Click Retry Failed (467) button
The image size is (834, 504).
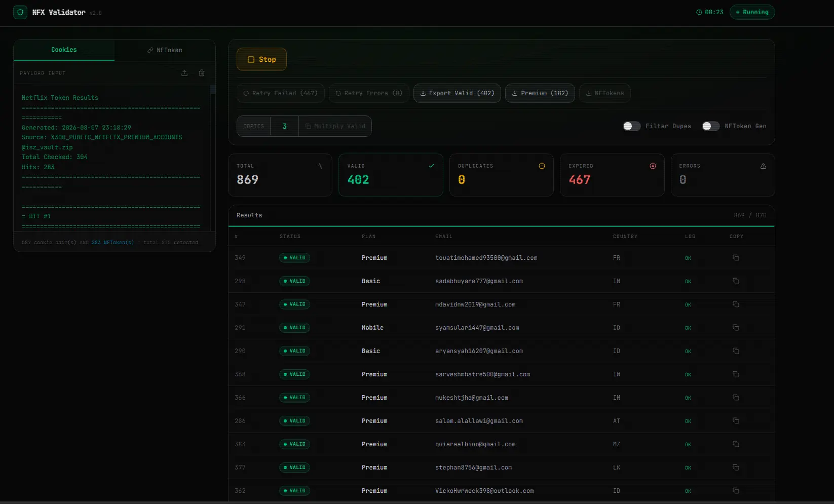point(280,93)
